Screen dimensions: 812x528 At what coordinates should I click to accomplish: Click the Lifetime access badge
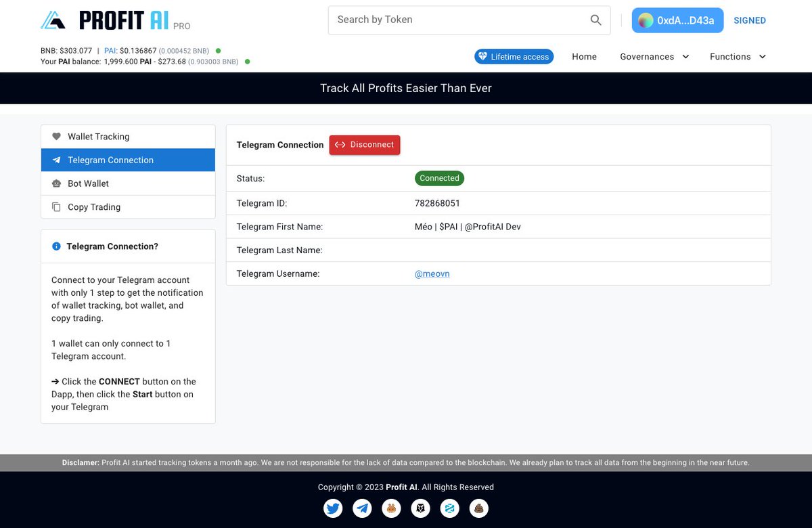(514, 57)
